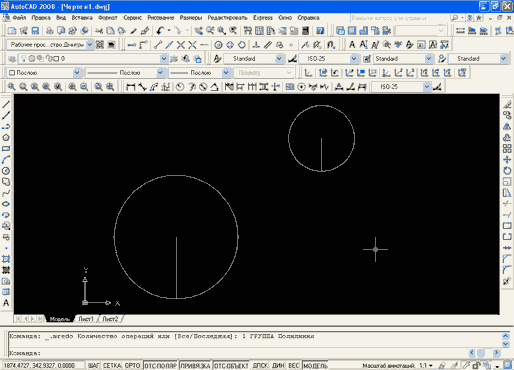514x370 pixels.
Task: Select the Line tool in draw toolbar
Action: click(6, 104)
